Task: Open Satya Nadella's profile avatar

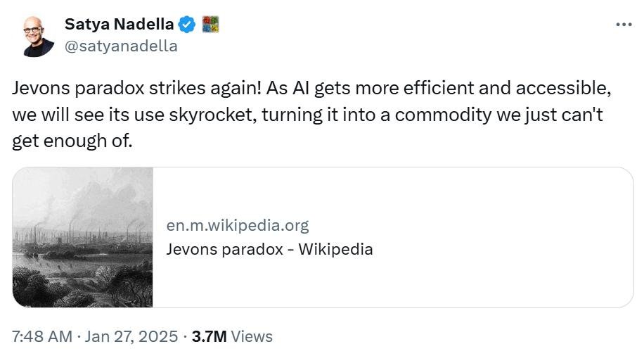Action: 39,37
